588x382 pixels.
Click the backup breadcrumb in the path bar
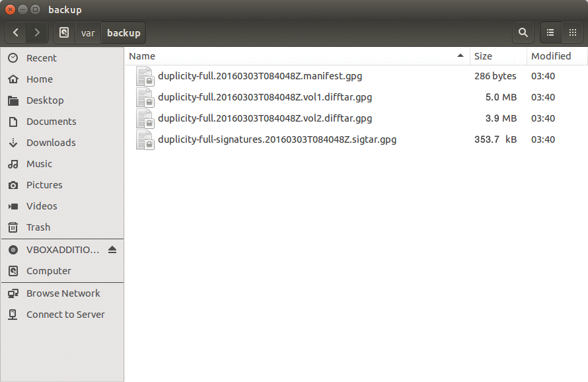(x=123, y=32)
